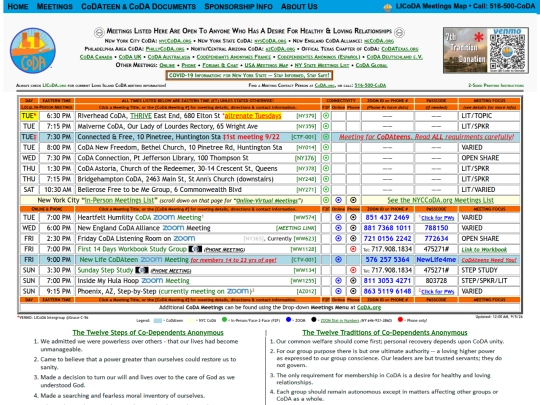The image size is (540, 405).
Task: Click Zoom ID 863 5119 6148
Action: (387, 291)
